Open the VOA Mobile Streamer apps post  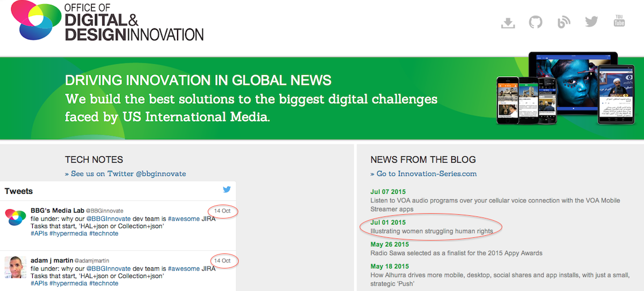coord(495,205)
